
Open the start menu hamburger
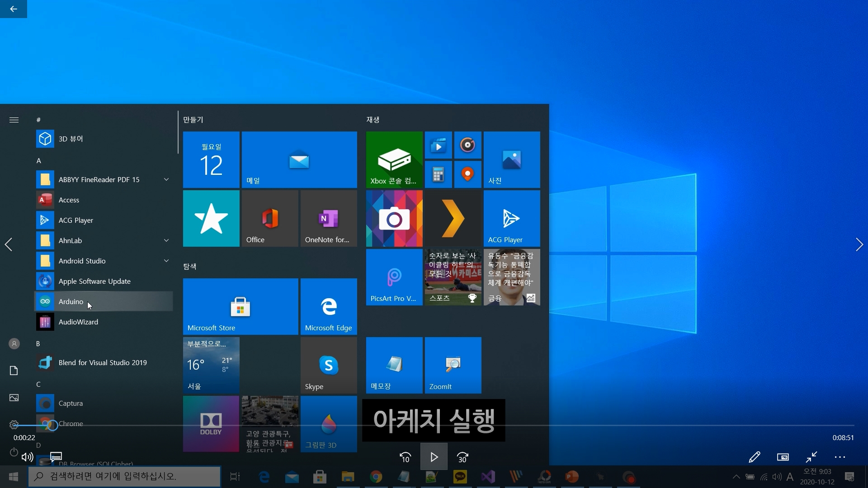(x=14, y=120)
